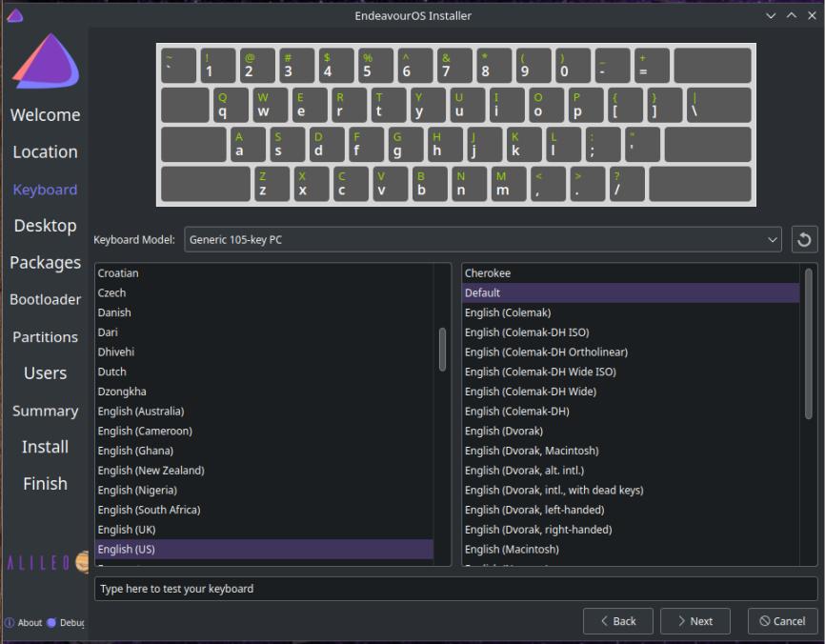Click the Finish step in sidebar
Screen dimensions: 825x644
pyautogui.click(x=45, y=484)
